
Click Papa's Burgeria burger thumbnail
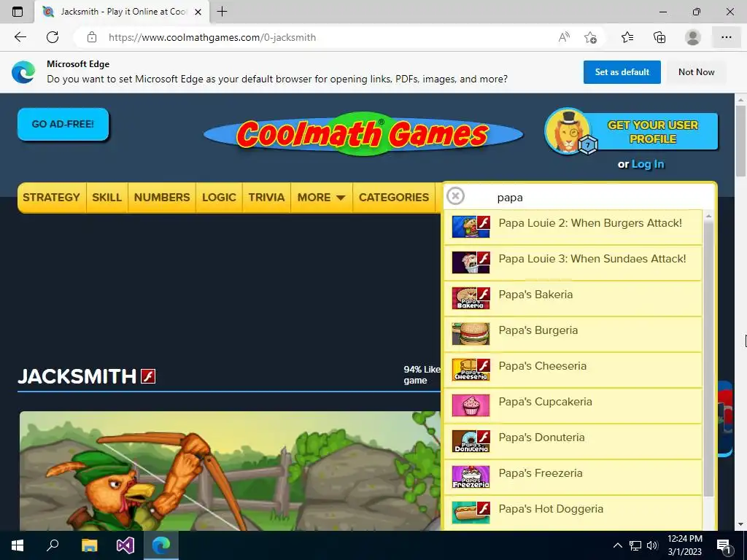[x=471, y=334]
